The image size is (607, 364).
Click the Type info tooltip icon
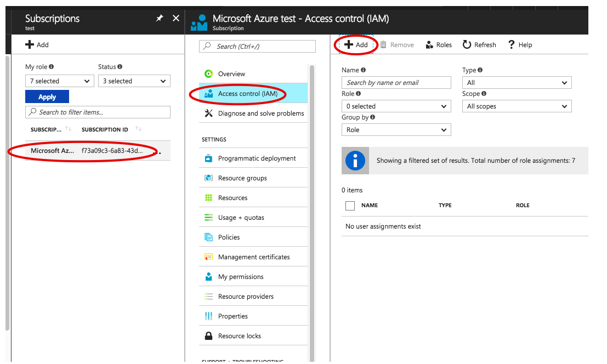tap(480, 70)
